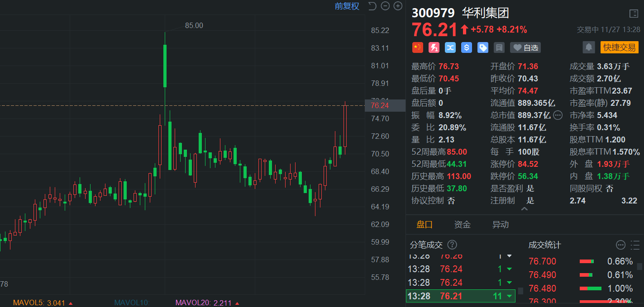
Task: Switch to the 资金 tab
Action: [x=462, y=224]
